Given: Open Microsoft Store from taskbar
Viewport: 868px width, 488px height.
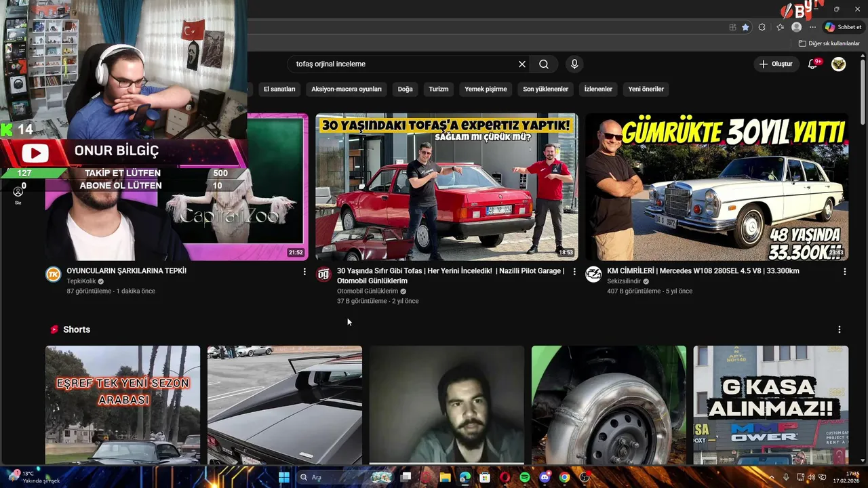Looking at the screenshot, I should tap(485, 477).
